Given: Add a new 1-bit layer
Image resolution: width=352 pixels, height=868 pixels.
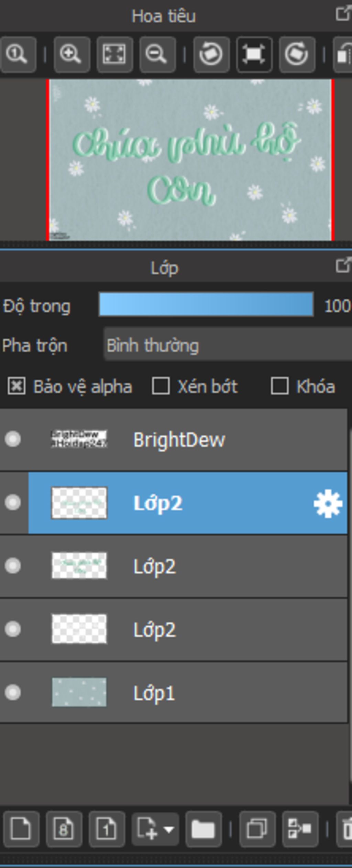Looking at the screenshot, I should (x=107, y=829).
